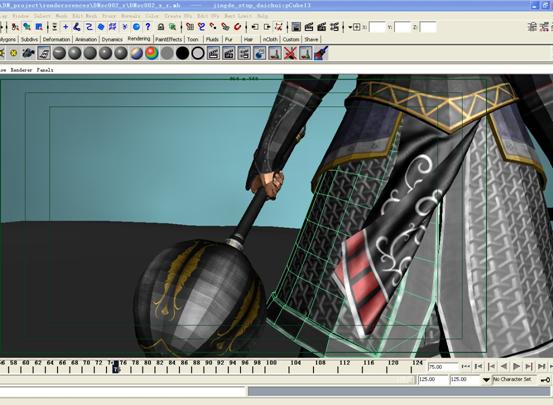Image resolution: width=553 pixels, height=405 pixels.
Task: Click the red X paint tool icon
Action: [x=290, y=53]
